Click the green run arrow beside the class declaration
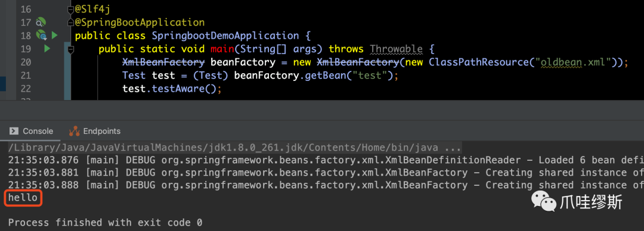The height and width of the screenshot is (231, 644). point(55,36)
